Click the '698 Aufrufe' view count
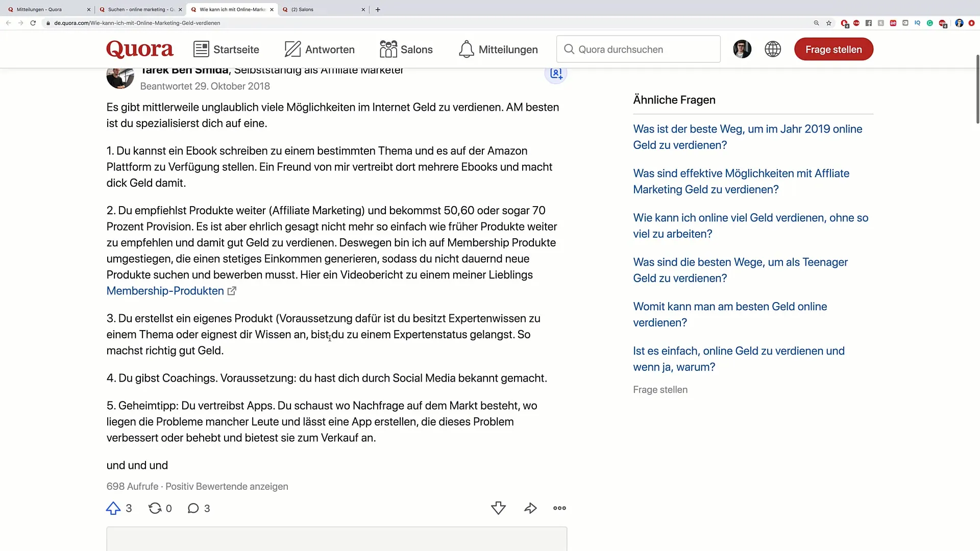The width and height of the screenshot is (980, 551). coord(132,486)
